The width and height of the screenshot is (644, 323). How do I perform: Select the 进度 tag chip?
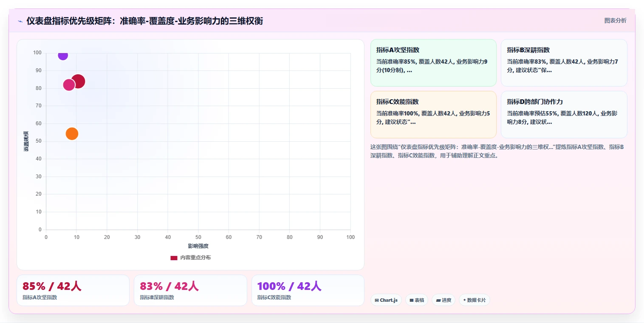pos(443,300)
